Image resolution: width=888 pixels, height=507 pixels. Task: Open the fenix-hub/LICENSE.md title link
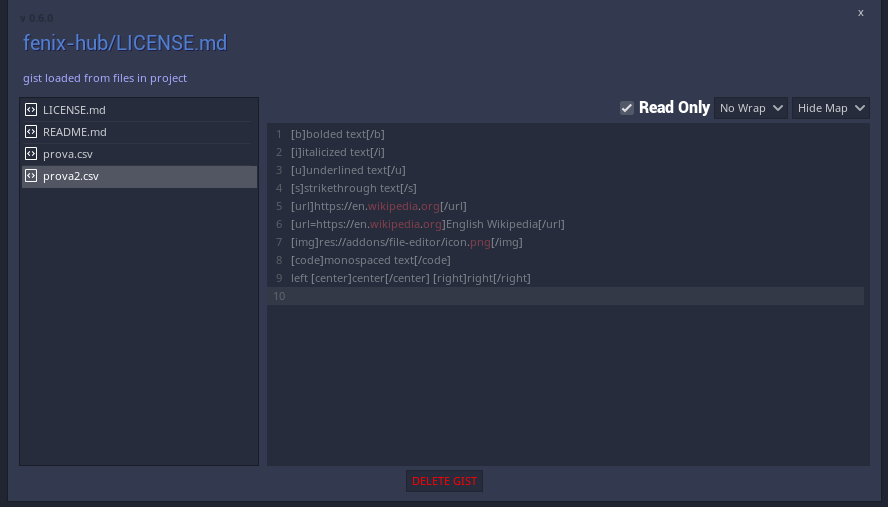[125, 43]
